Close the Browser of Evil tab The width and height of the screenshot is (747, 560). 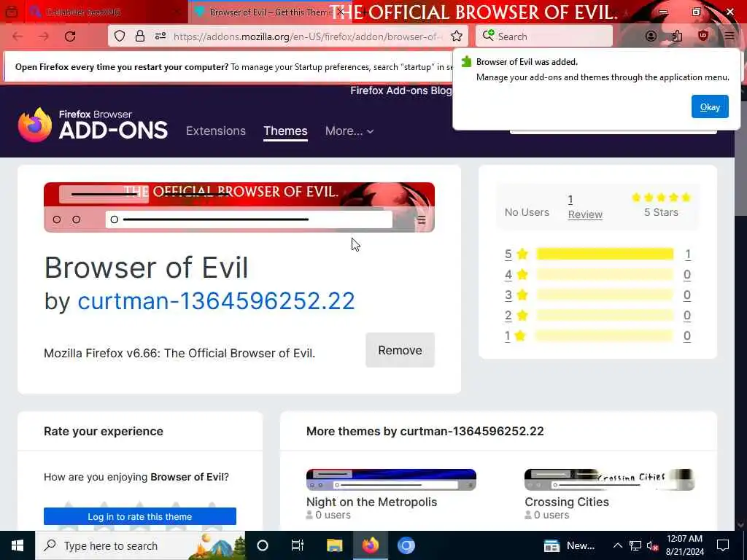341,12
